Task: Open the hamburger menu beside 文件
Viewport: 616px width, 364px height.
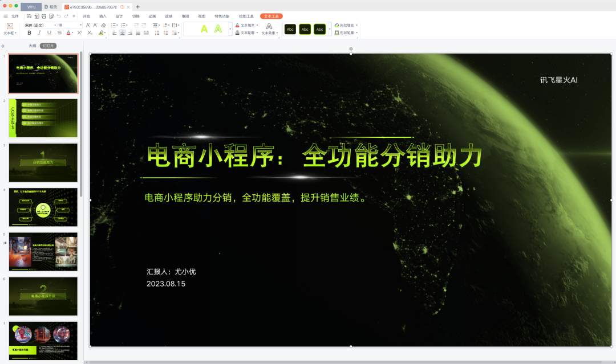Action: coord(6,16)
